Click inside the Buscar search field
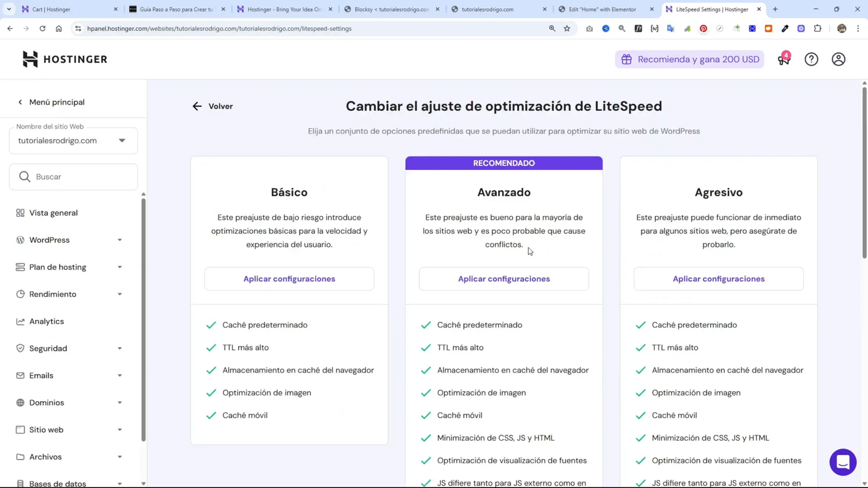 tap(73, 176)
